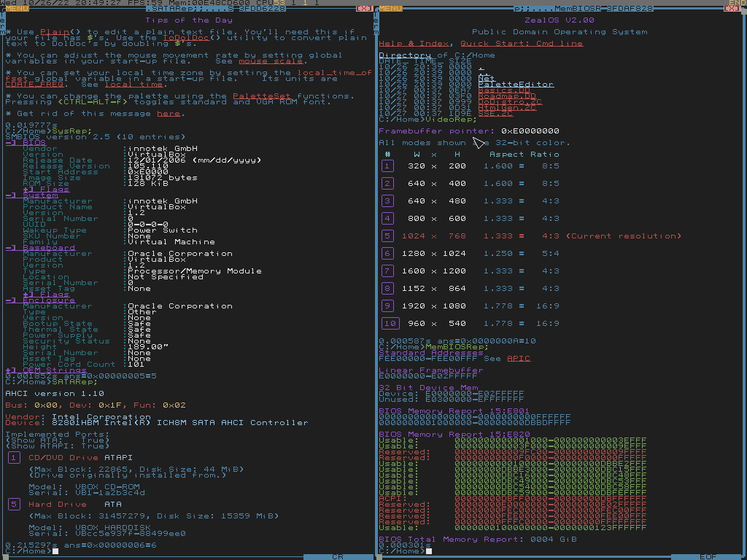Choose video mode 8 (1152 x 864)
The height and width of the screenshot is (560, 747).
tap(387, 289)
